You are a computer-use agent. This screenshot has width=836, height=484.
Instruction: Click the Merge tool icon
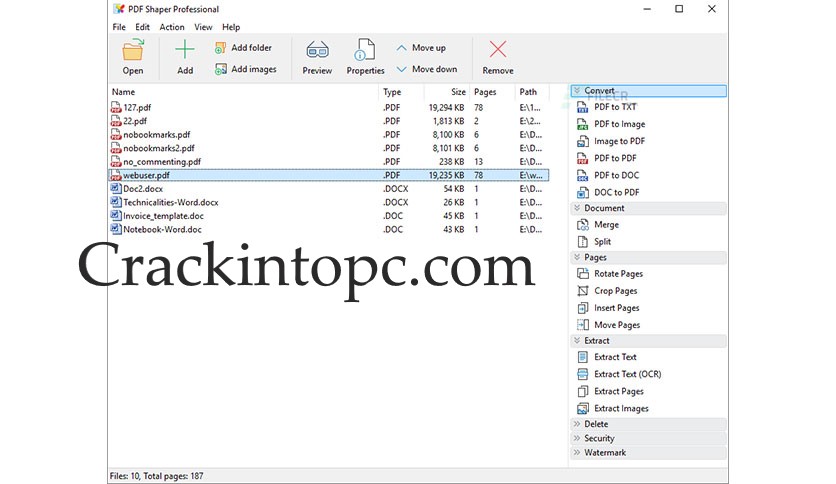click(582, 225)
